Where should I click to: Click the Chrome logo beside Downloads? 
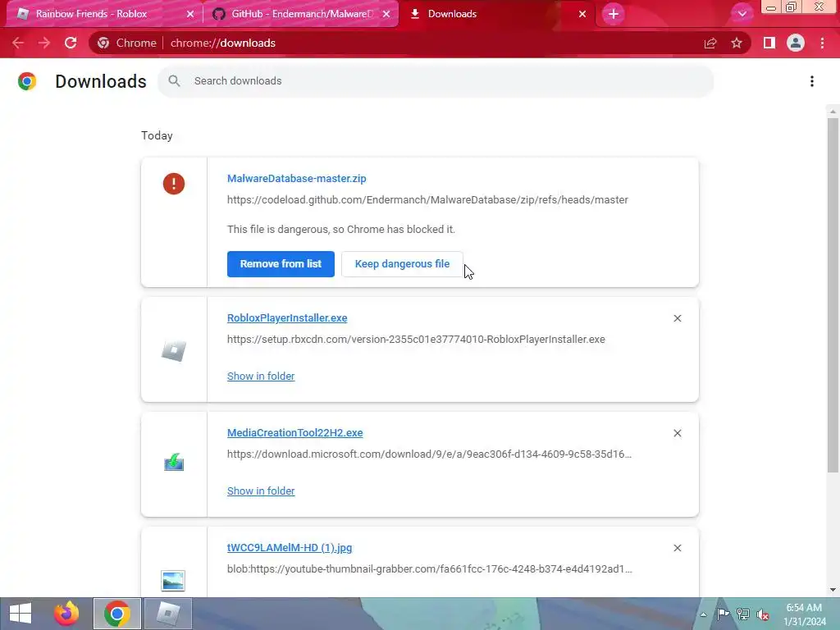(27, 81)
